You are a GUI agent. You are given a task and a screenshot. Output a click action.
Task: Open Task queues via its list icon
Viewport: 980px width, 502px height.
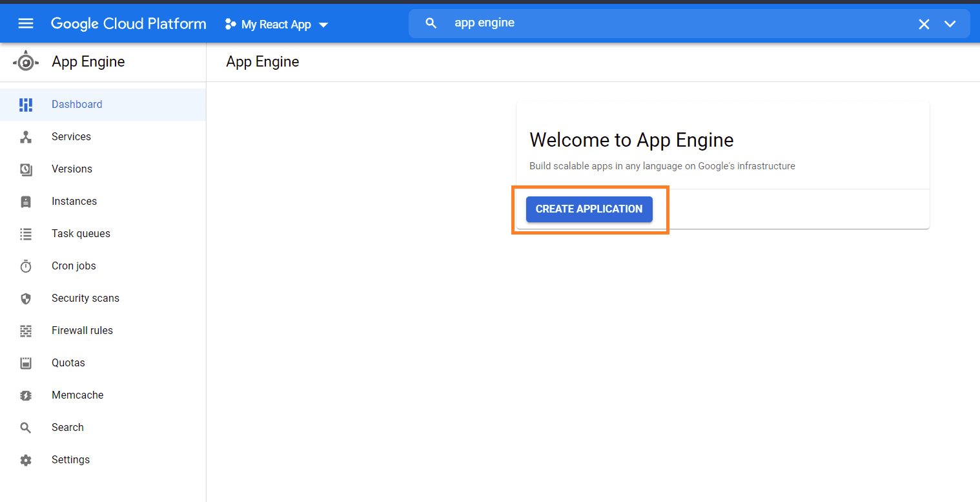click(x=26, y=233)
